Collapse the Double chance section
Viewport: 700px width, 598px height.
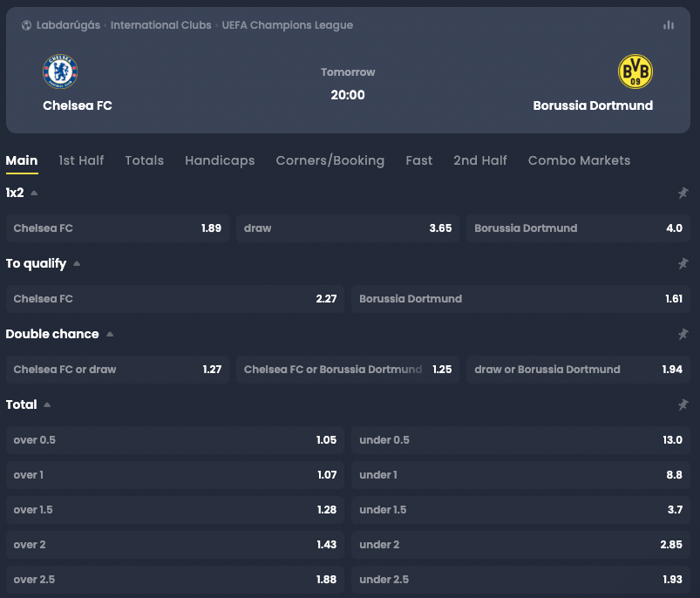[110, 334]
